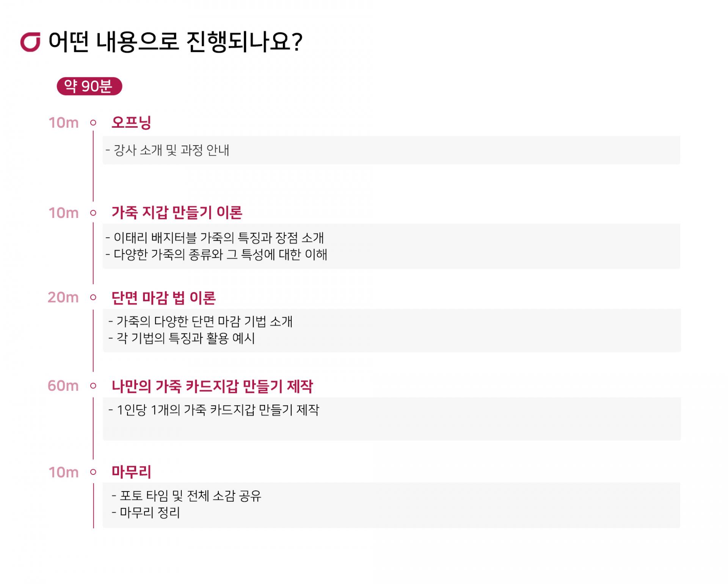Click the crimson logo icon beside the title
This screenshot has width=728, height=584.
click(30, 42)
